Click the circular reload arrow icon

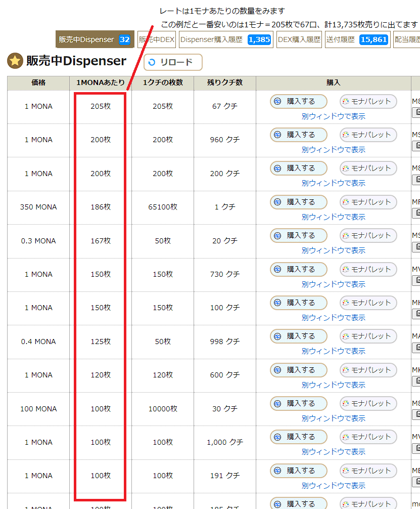(x=152, y=63)
